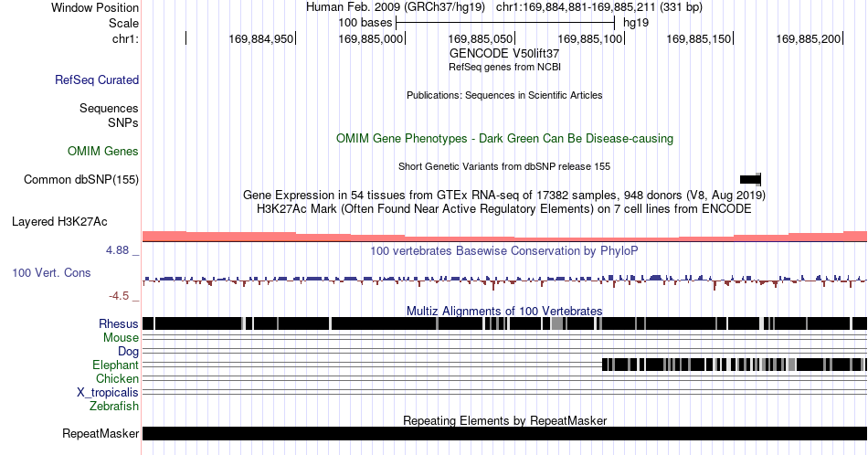868x455 pixels.
Task: Click the chr1: base position label
Action: pos(125,38)
